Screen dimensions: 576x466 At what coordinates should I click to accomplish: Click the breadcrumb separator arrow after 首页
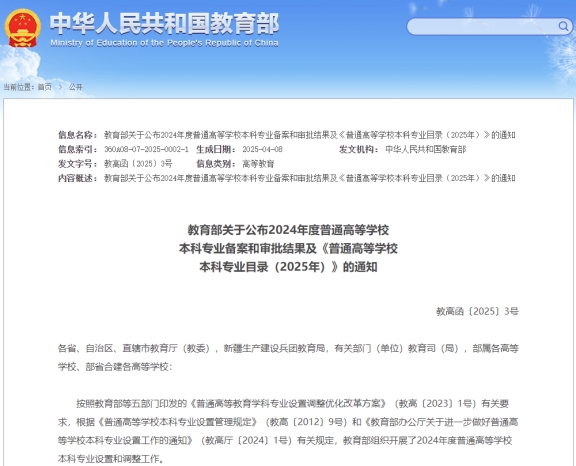click(61, 87)
